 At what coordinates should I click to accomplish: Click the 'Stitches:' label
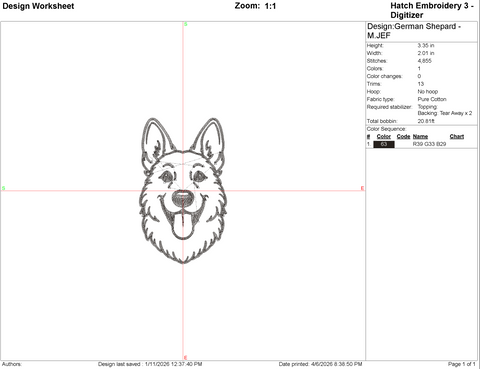(377, 61)
